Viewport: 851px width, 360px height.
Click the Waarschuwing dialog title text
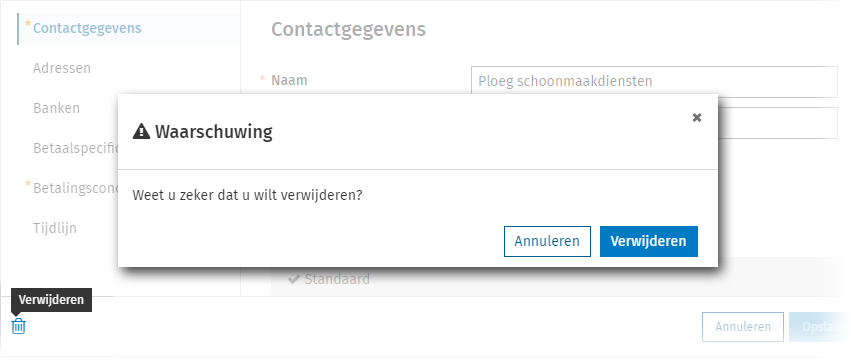tap(214, 131)
